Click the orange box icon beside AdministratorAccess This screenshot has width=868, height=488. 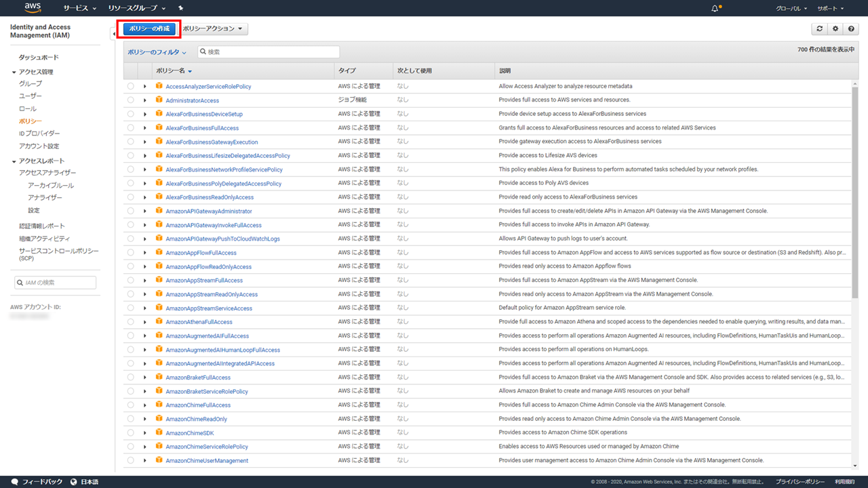click(x=159, y=100)
